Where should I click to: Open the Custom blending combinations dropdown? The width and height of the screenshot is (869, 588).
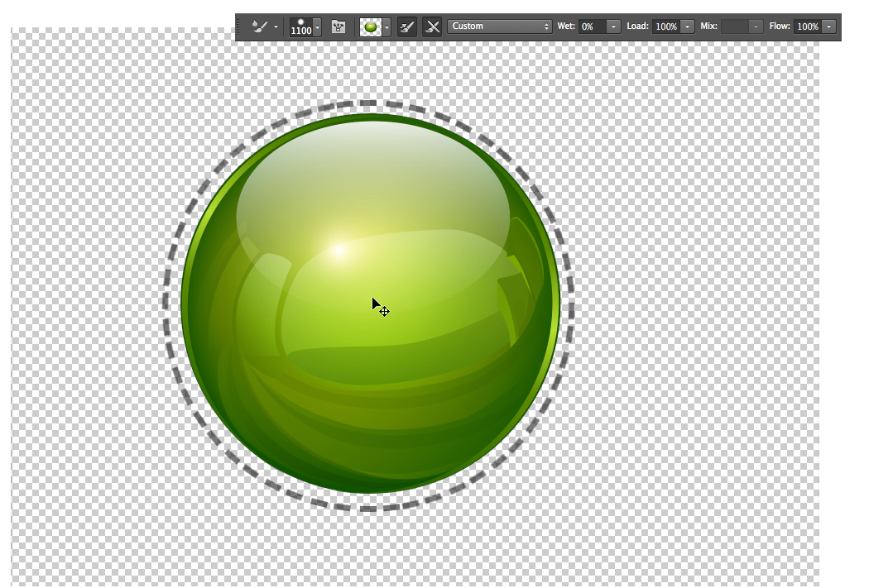click(499, 26)
